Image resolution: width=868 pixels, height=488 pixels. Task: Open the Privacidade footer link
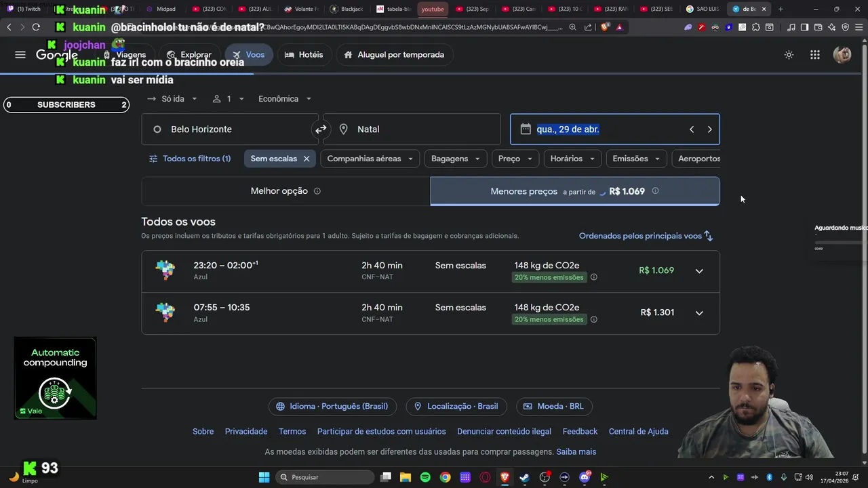[246, 432]
